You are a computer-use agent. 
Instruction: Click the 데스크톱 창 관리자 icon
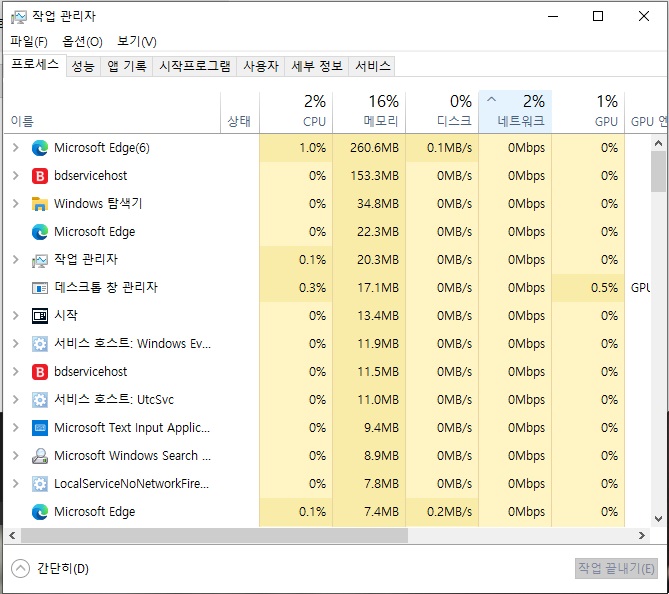[40, 288]
